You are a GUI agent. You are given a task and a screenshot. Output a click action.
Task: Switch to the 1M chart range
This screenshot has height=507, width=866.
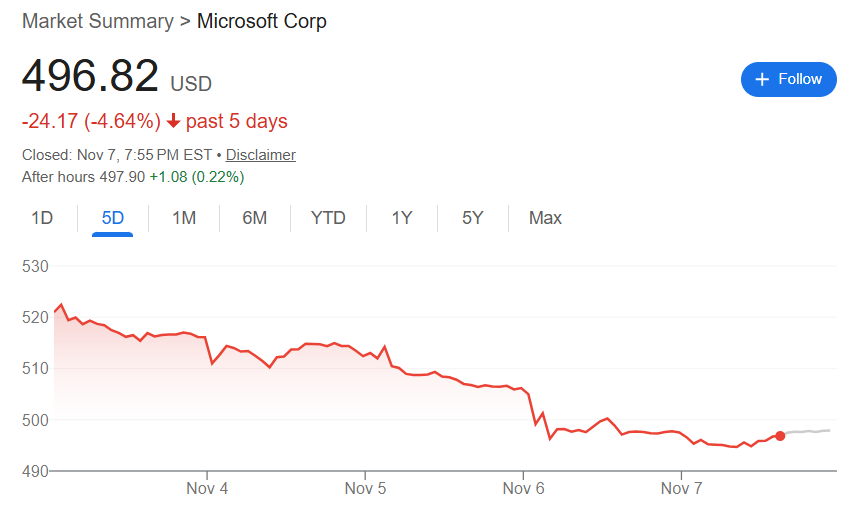coord(184,218)
